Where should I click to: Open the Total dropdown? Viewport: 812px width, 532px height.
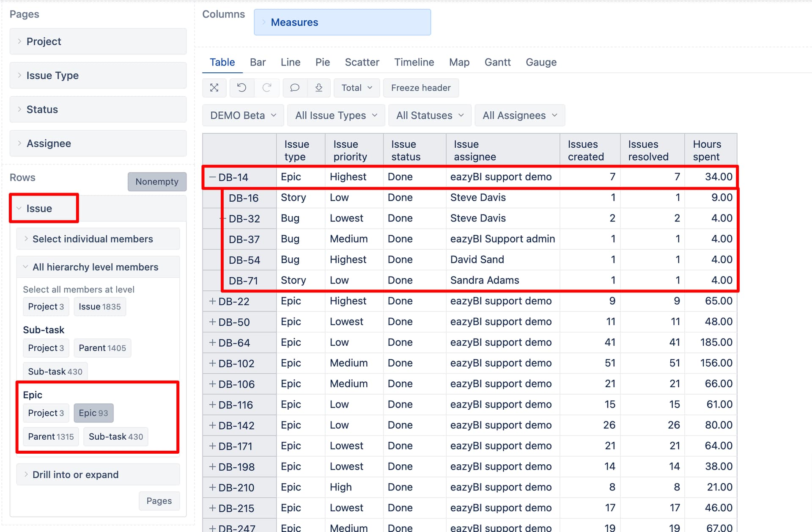point(356,88)
